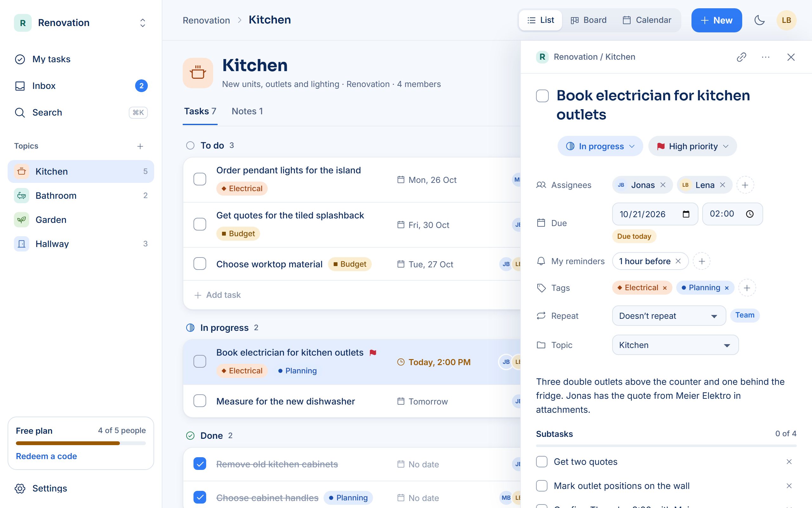Add another assignee with the plus circle
This screenshot has height=508, width=812.
coord(745,185)
